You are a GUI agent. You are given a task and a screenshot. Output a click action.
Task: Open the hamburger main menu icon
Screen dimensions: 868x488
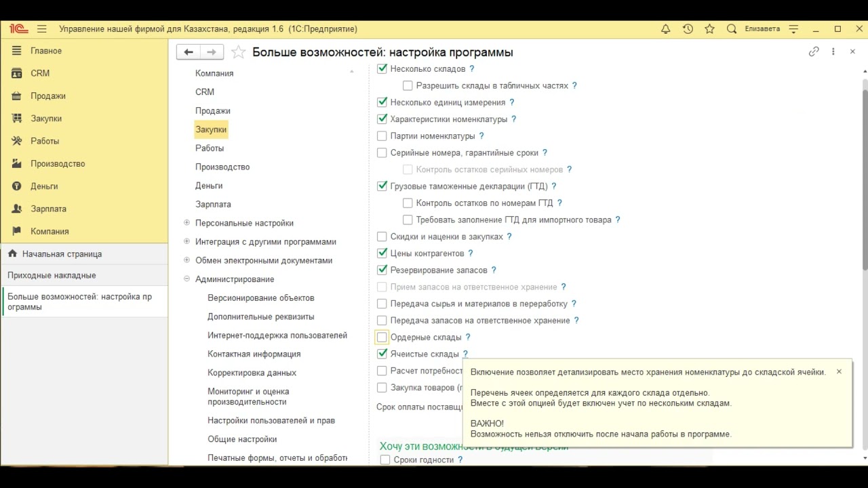[x=42, y=29]
